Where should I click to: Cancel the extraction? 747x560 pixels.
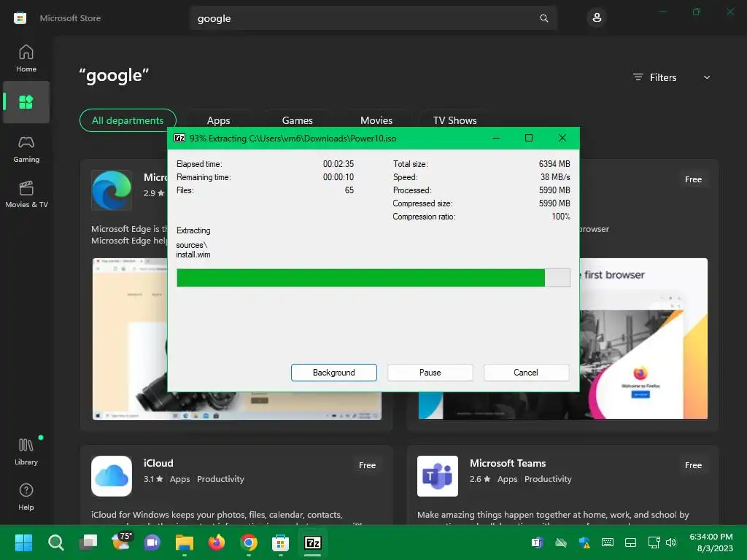526,373
